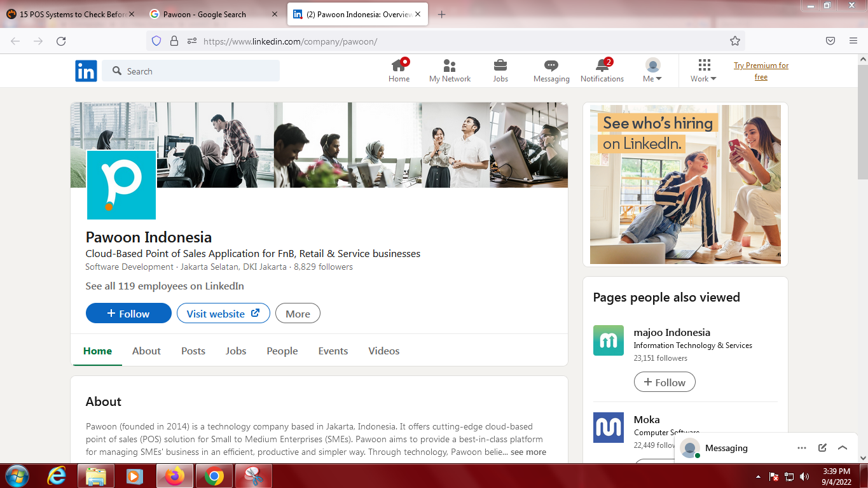
Task: Switch to the Events tab
Action: pos(333,351)
